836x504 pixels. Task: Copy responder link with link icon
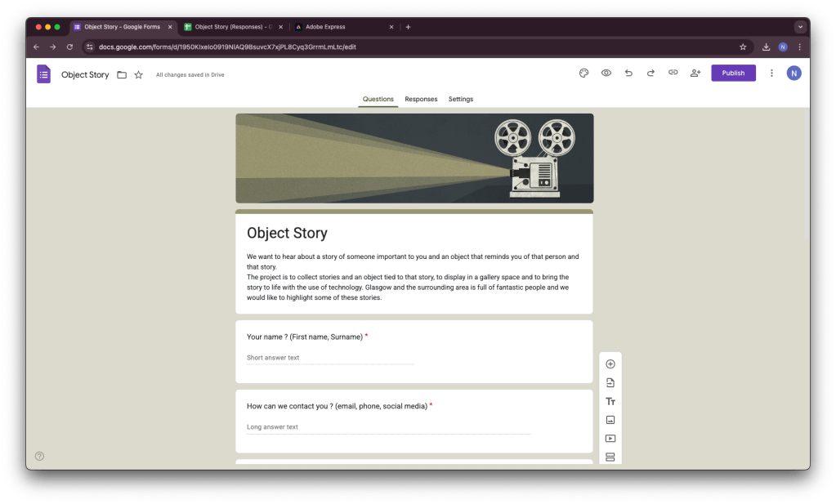pyautogui.click(x=673, y=73)
